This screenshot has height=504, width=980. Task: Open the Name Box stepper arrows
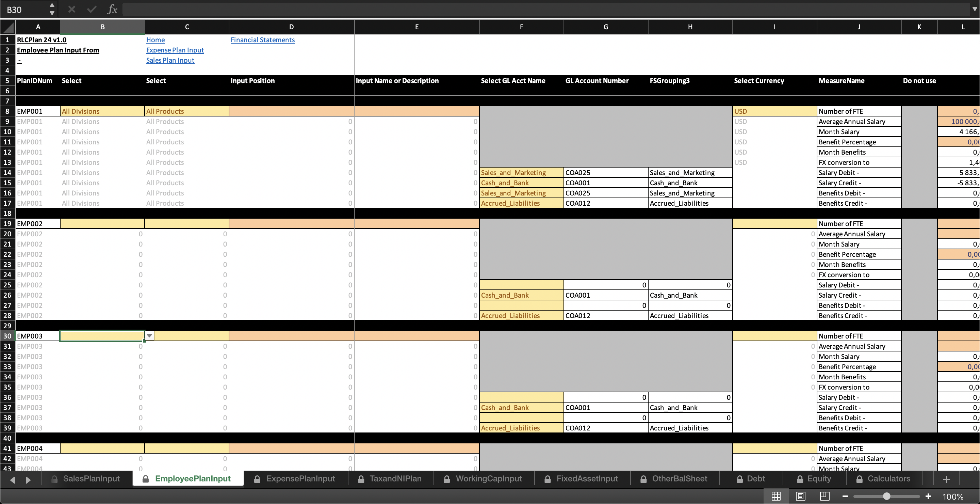pos(52,9)
